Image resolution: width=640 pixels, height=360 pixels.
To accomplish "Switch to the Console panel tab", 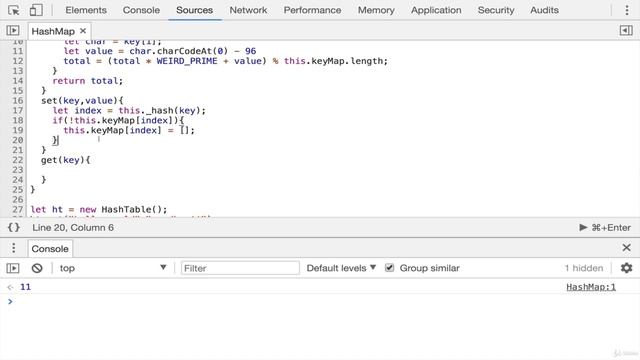I will (141, 10).
